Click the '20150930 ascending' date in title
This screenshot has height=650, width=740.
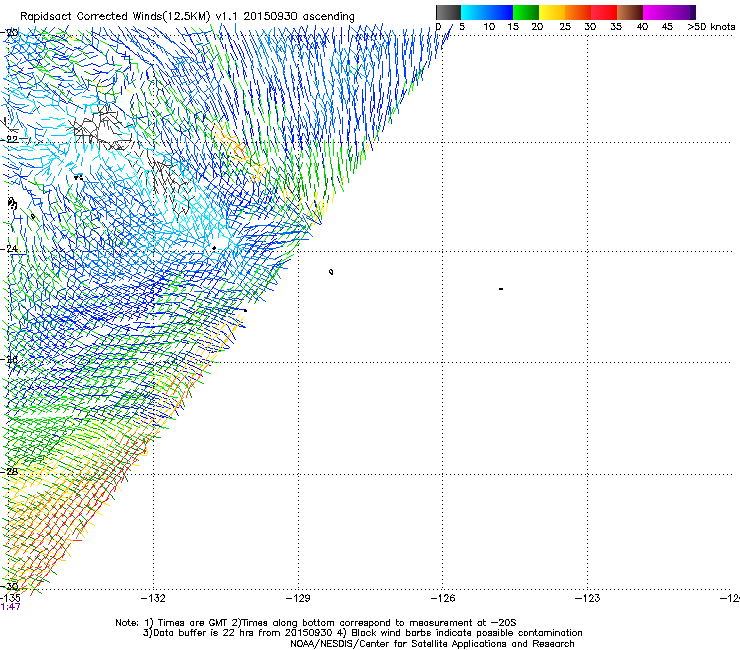299,17
